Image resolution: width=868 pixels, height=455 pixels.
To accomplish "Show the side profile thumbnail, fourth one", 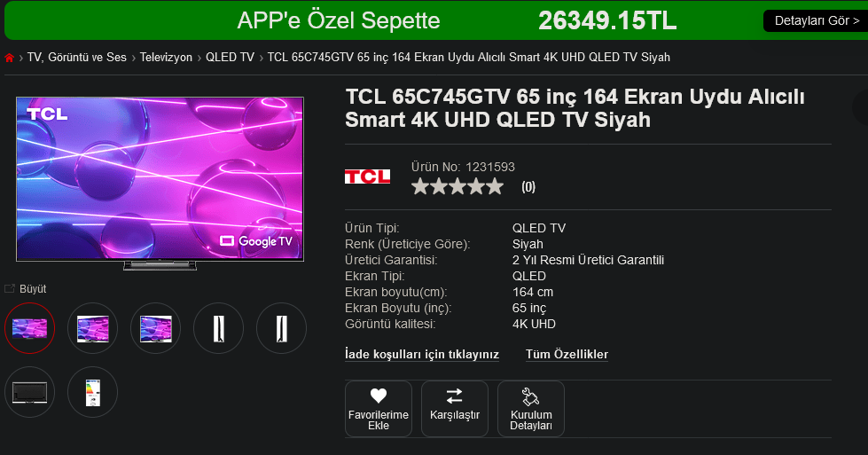I will coord(219,328).
